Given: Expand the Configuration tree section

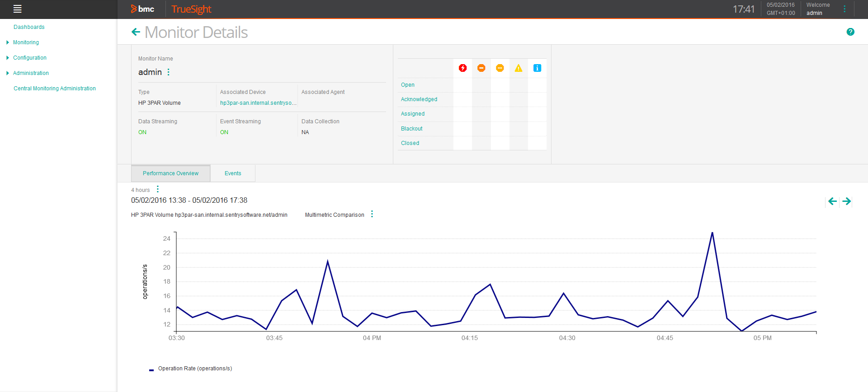Looking at the screenshot, I should 8,58.
